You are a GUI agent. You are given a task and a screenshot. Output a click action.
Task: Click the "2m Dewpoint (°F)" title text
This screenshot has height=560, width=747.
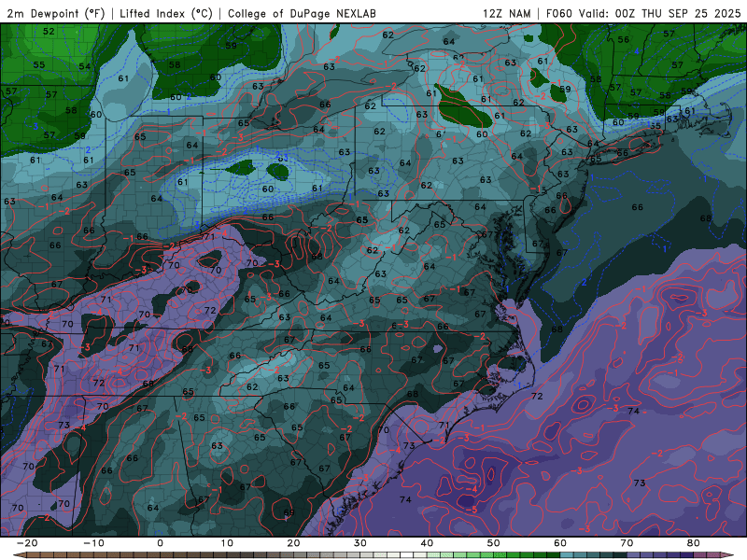(55, 13)
